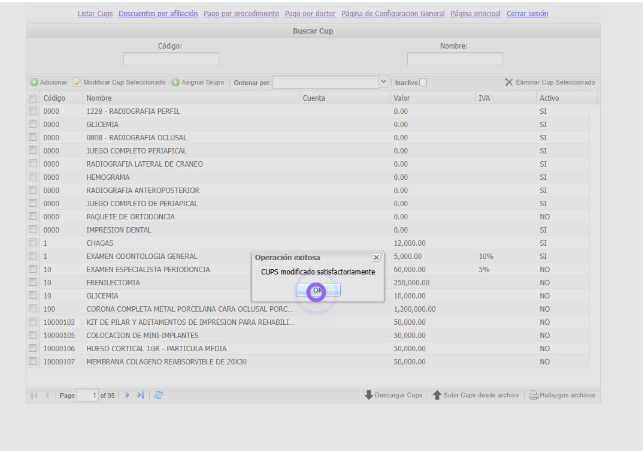Click the Adicionar button label
This screenshot has width=643, height=451.
(53, 82)
